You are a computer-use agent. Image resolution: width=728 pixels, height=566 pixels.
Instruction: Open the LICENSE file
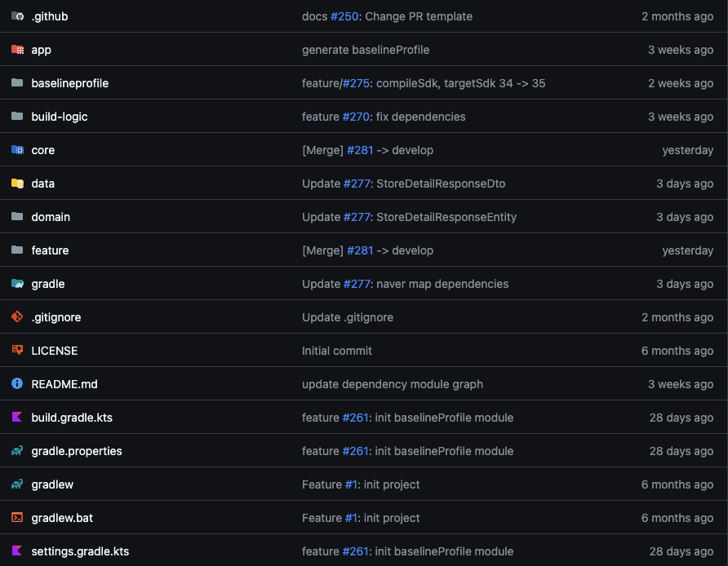coord(55,351)
